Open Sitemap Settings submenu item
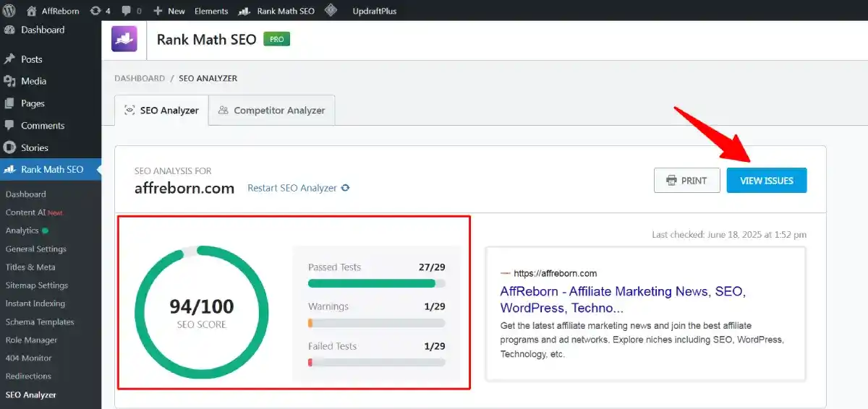 37,285
